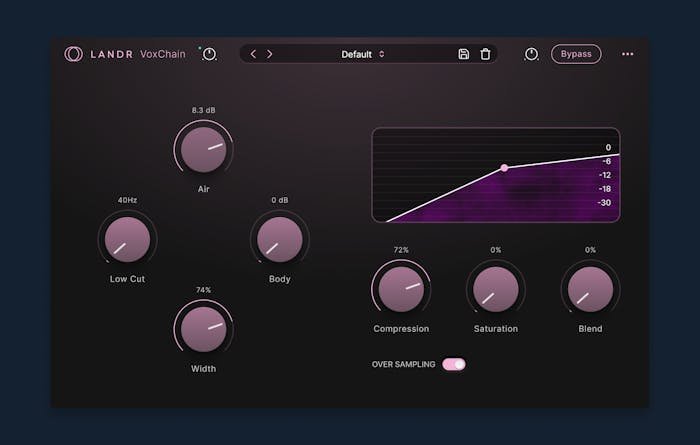Screen dimensions: 700x445
Task: Click the 0% value above Saturation
Action: (496, 250)
